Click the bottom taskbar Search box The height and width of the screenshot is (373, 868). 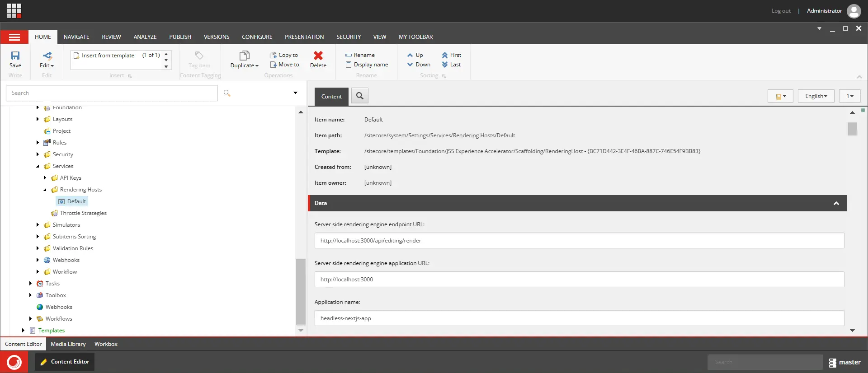coord(765,362)
